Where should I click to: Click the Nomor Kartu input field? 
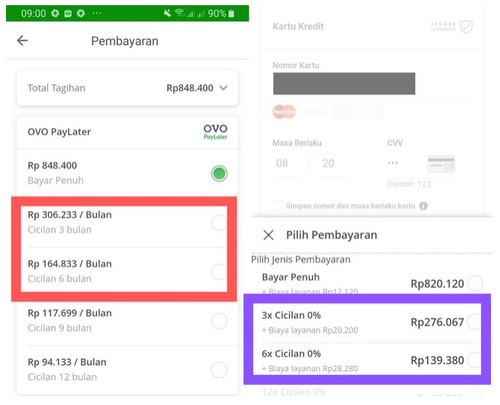point(344,84)
